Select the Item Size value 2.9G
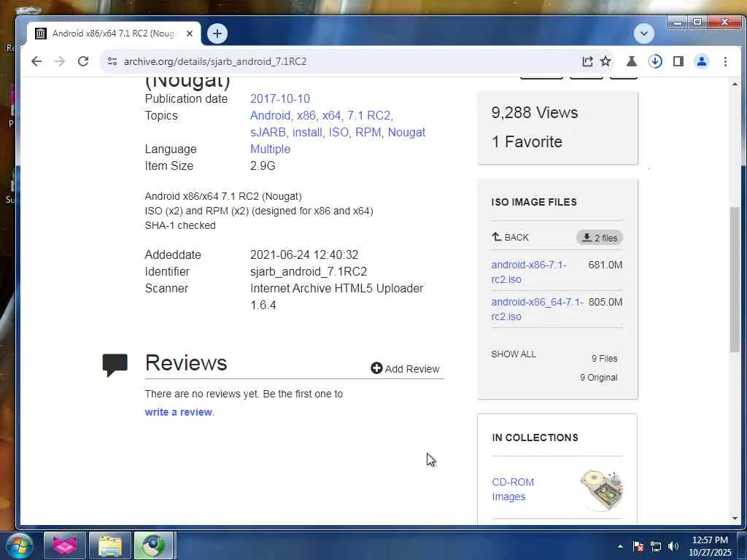This screenshot has height=560, width=747. click(263, 166)
